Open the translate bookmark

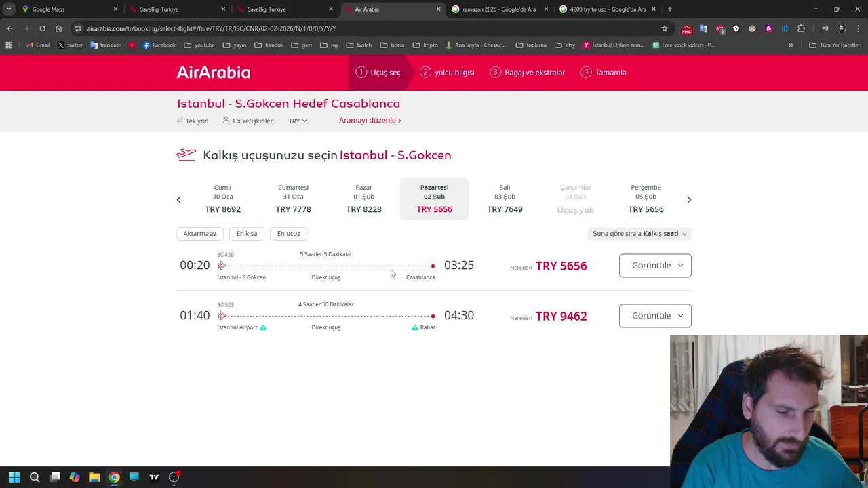105,45
